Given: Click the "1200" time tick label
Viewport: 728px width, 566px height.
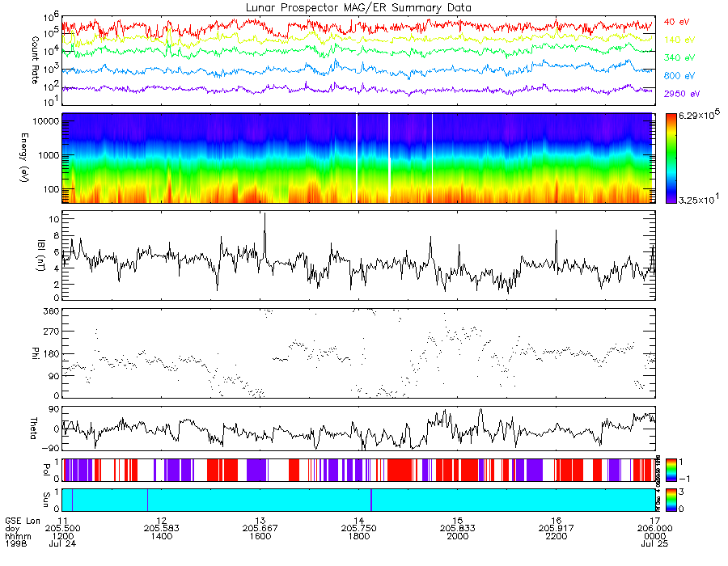Looking at the screenshot, I should [x=62, y=536].
